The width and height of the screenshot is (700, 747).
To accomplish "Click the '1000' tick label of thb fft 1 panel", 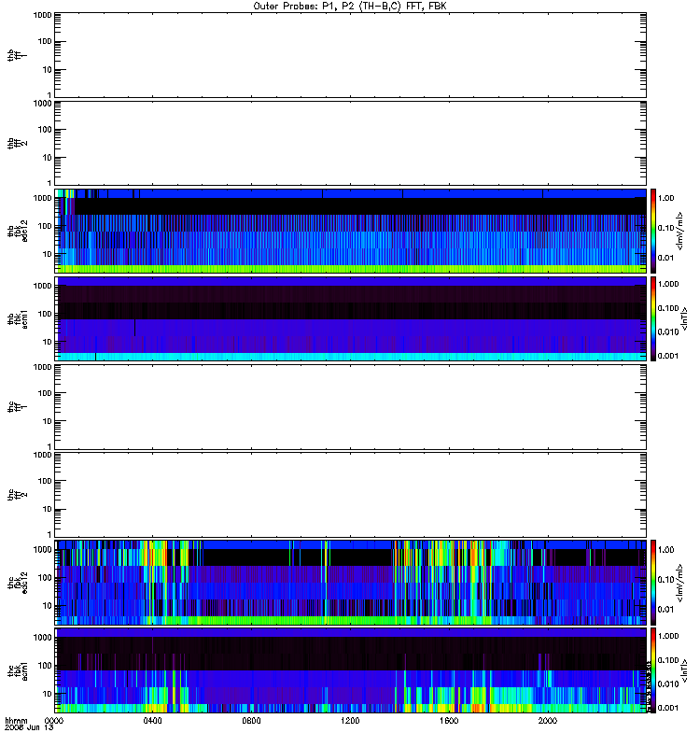I will click(42, 15).
